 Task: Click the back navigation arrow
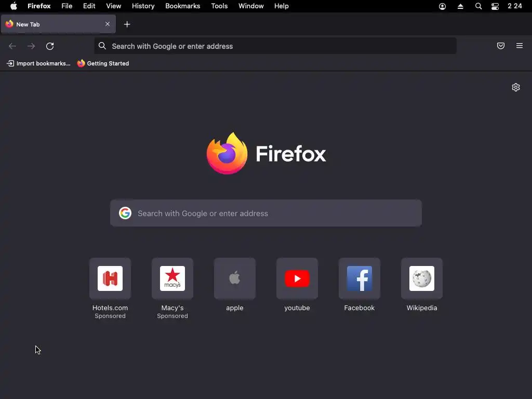pyautogui.click(x=12, y=46)
